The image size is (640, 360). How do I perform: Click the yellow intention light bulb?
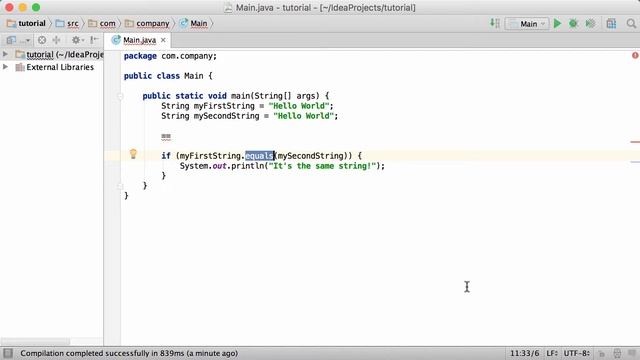[x=133, y=154]
